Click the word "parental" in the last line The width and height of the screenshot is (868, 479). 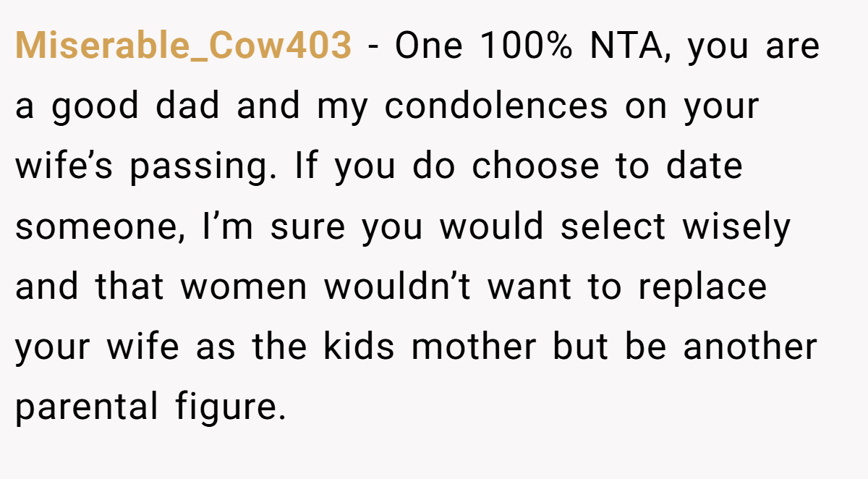pos(87,409)
